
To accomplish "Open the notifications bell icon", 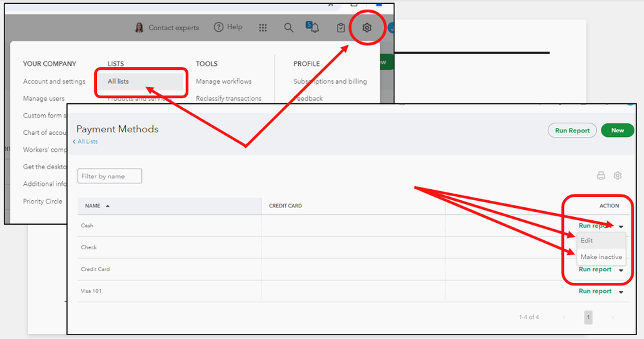I will [x=315, y=28].
